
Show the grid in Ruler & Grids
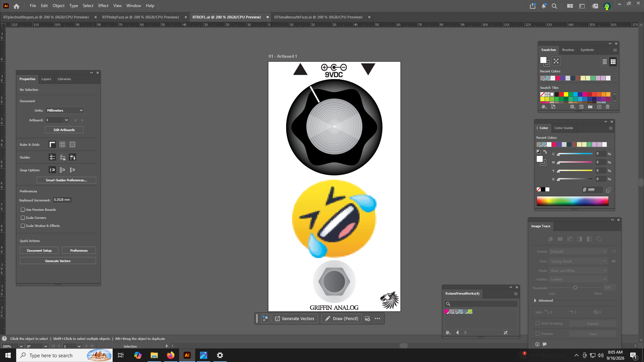62,144
